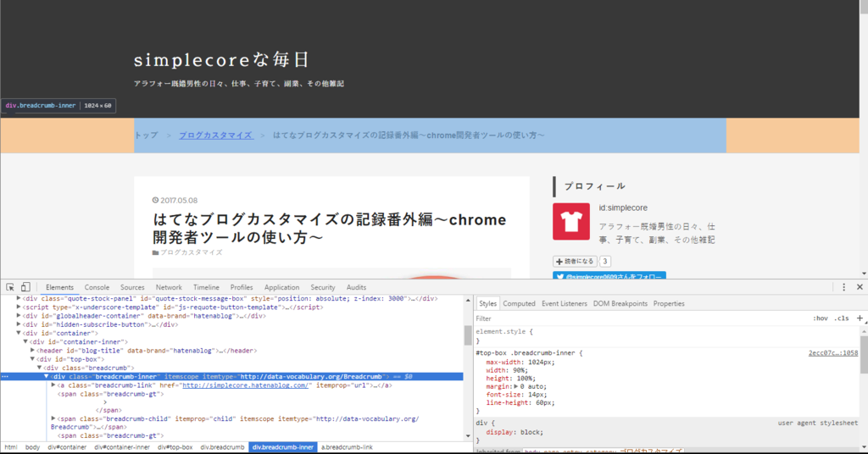Screen dimensions: 868x454
Task: Select div#container in the breadcrumb bar
Action: click(x=67, y=447)
